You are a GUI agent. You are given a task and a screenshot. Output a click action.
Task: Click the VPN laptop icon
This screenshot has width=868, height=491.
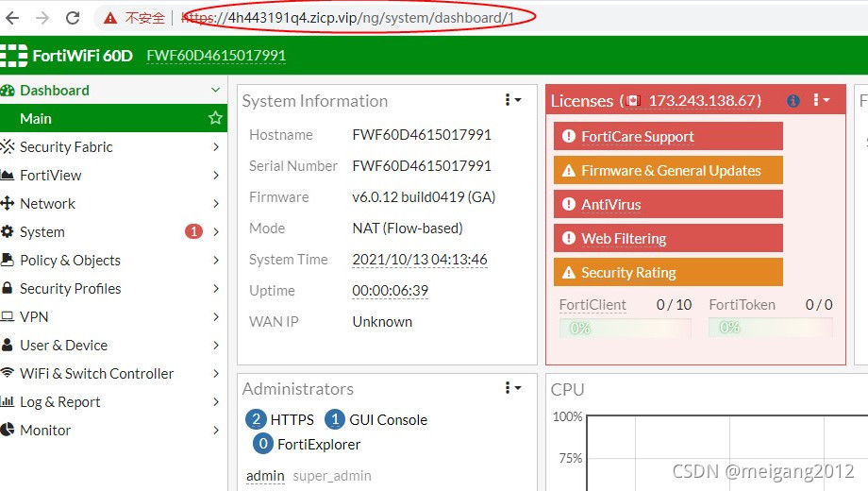pyautogui.click(x=8, y=316)
